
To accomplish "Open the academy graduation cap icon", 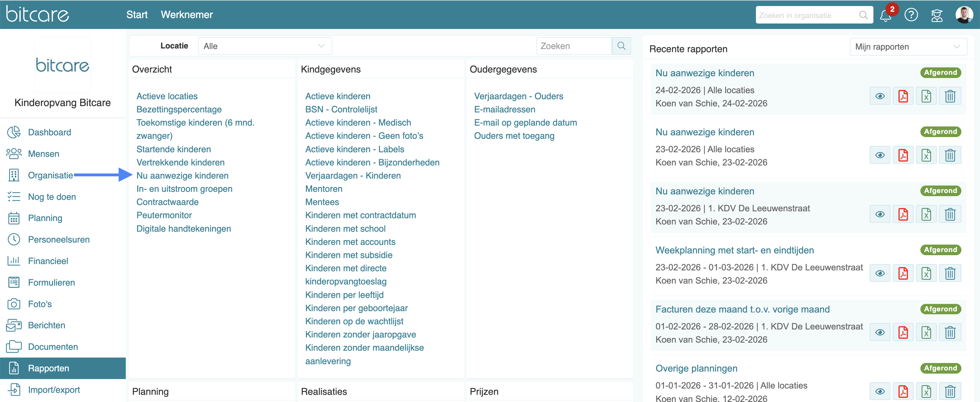I will click(x=937, y=15).
